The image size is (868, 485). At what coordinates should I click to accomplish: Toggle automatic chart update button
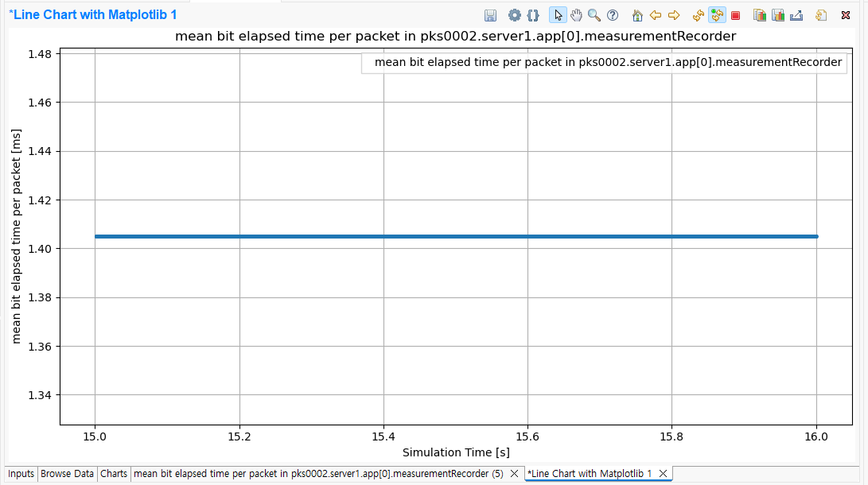(x=717, y=15)
